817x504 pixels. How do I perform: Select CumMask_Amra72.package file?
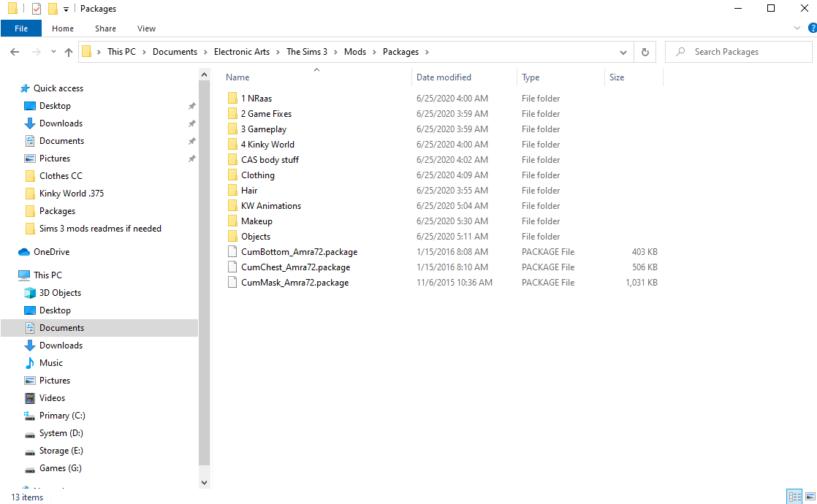(295, 283)
